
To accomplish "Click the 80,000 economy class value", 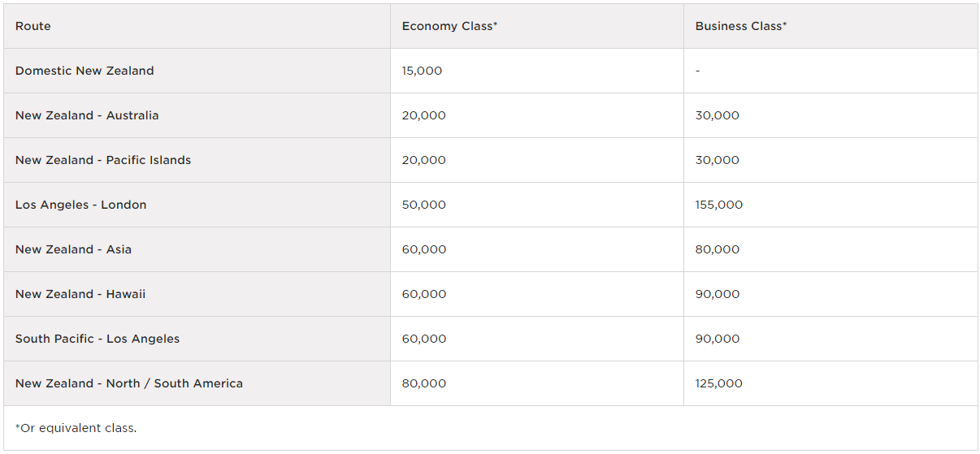I will click(x=424, y=383).
